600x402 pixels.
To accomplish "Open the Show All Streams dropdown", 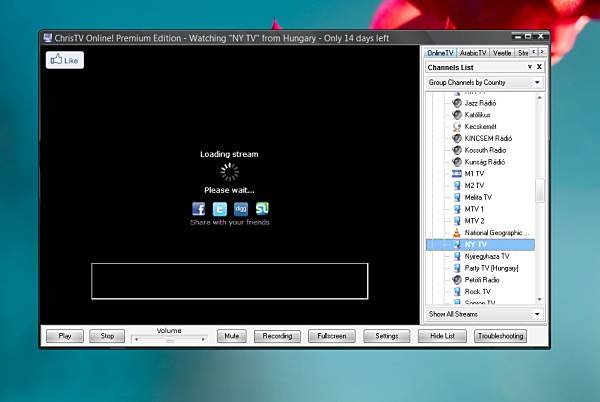I will (484, 314).
